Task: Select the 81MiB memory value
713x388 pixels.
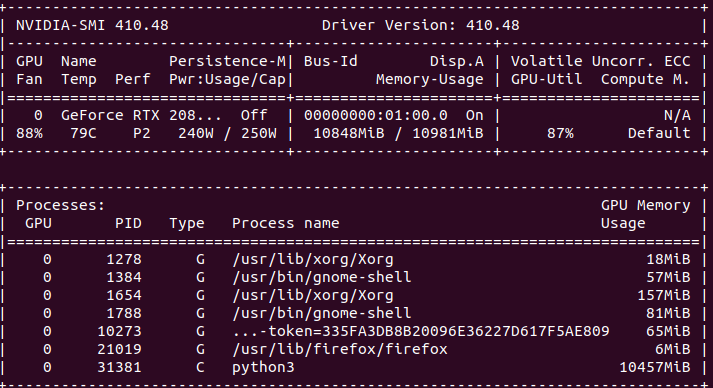Action: point(668,313)
